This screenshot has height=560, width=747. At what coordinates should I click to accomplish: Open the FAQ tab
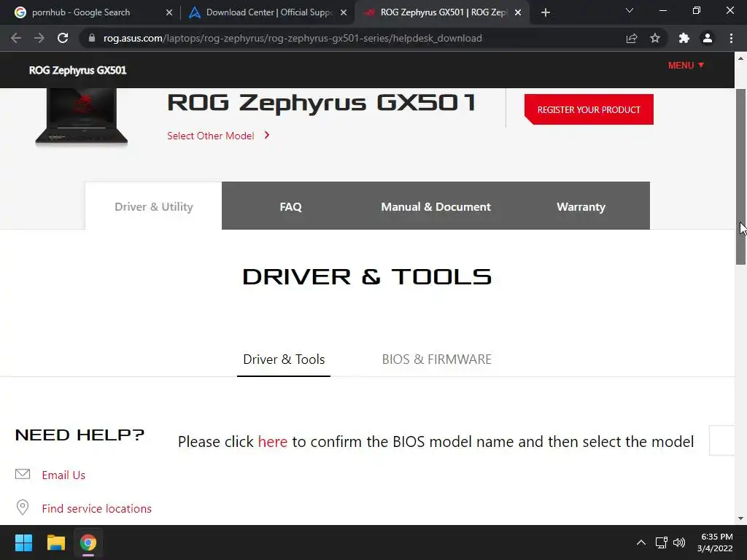coord(290,206)
